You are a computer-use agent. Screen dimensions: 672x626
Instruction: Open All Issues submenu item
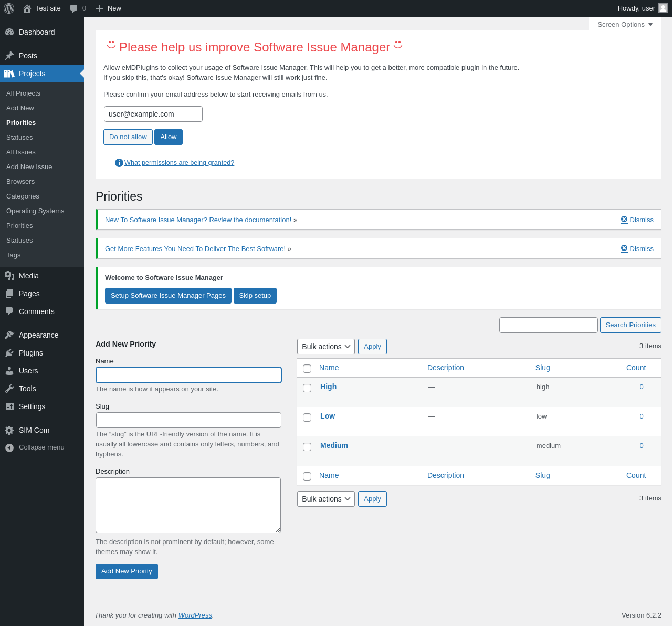[21, 152]
